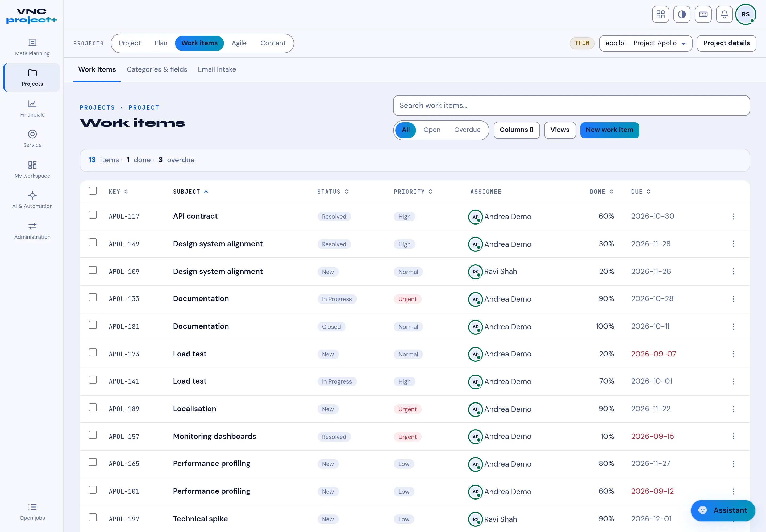Open the Service section icon
Viewport: 766px width, 532px height.
(32, 134)
